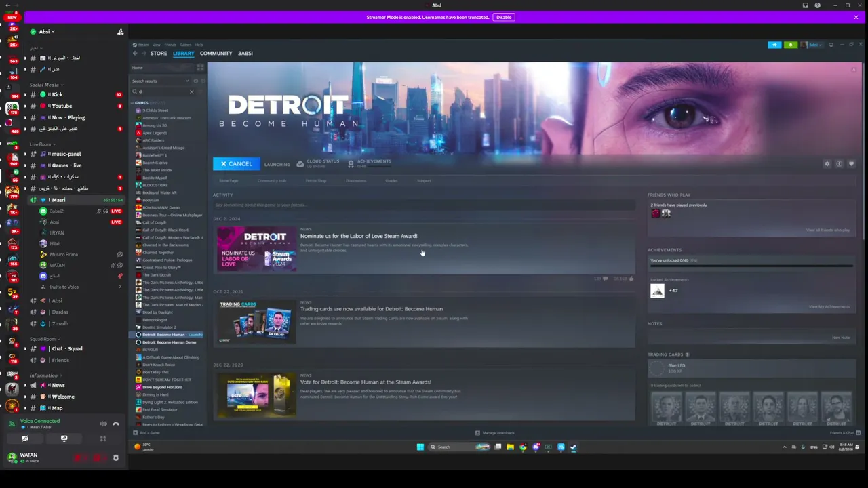Click Steam back navigation arrow
The image size is (868, 488).
point(135,53)
